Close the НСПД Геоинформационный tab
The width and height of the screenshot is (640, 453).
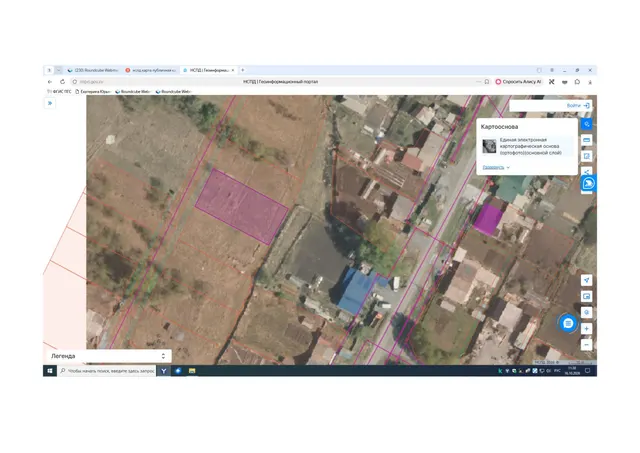click(x=233, y=70)
